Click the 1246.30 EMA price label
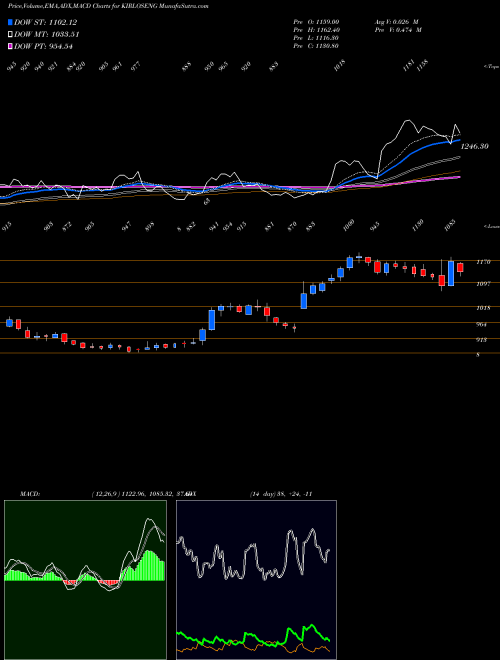500x660 pixels. [x=474, y=147]
